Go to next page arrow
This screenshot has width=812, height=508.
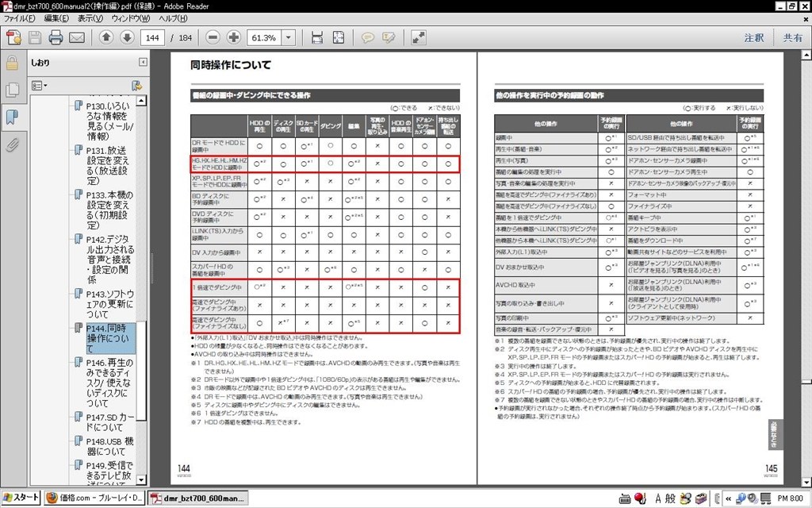pyautogui.click(x=127, y=37)
